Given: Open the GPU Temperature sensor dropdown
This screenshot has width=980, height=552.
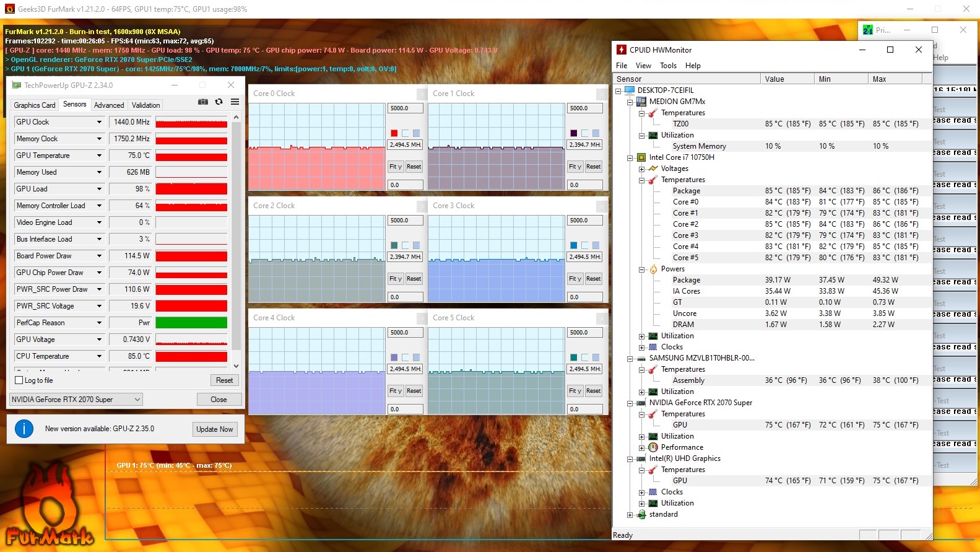Looking at the screenshot, I should click(x=99, y=156).
